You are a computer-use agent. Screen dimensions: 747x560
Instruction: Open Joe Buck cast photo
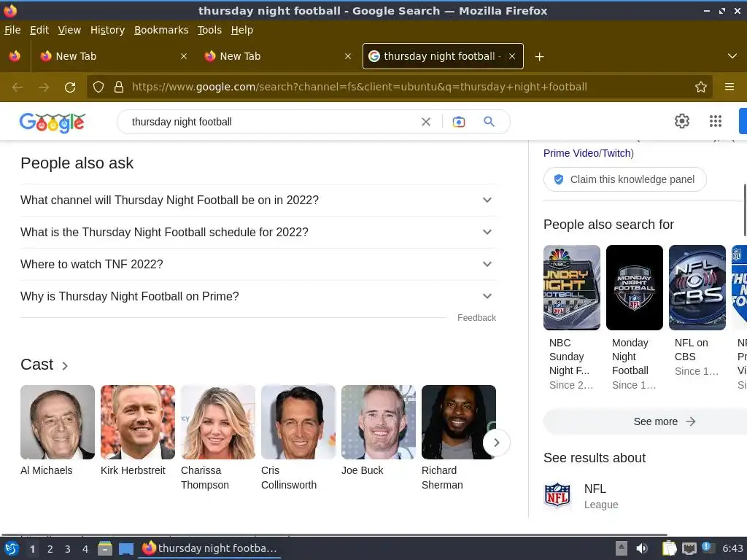pyautogui.click(x=379, y=422)
